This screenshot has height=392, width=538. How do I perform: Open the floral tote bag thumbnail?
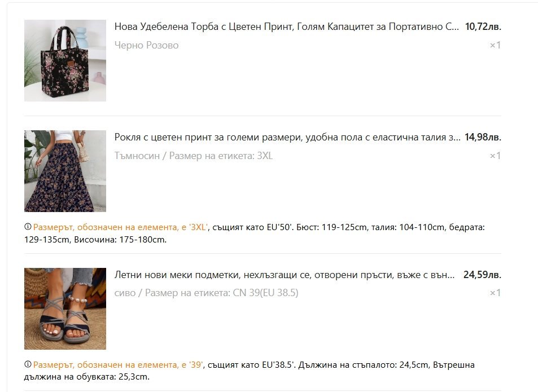pyautogui.click(x=65, y=61)
